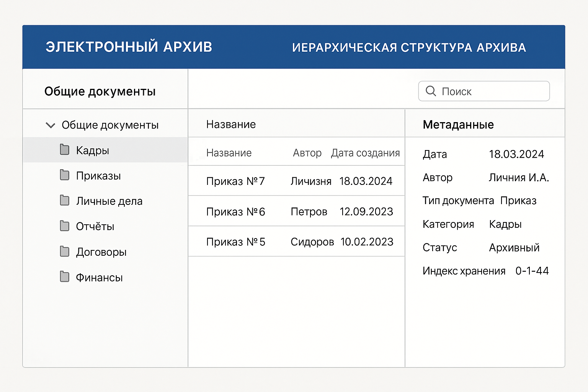The height and width of the screenshot is (392, 588).
Task: Open the Отчёты folder label
Action: click(95, 226)
